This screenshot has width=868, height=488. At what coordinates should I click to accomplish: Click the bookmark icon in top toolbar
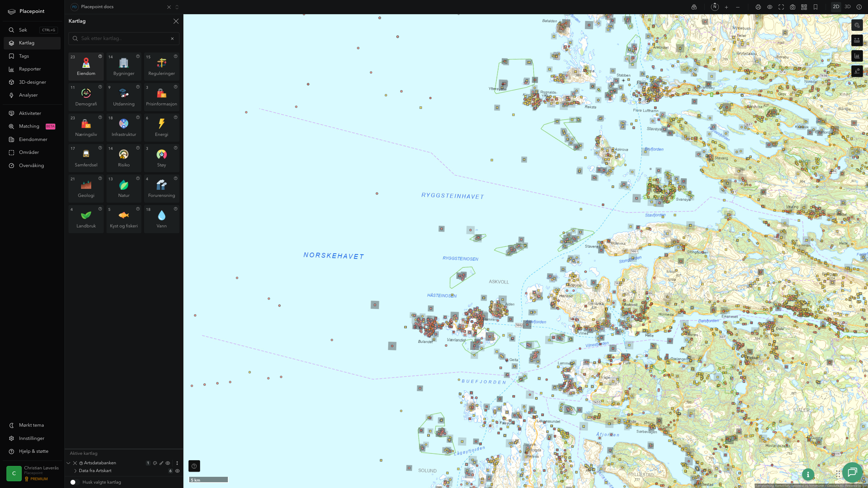coord(815,7)
